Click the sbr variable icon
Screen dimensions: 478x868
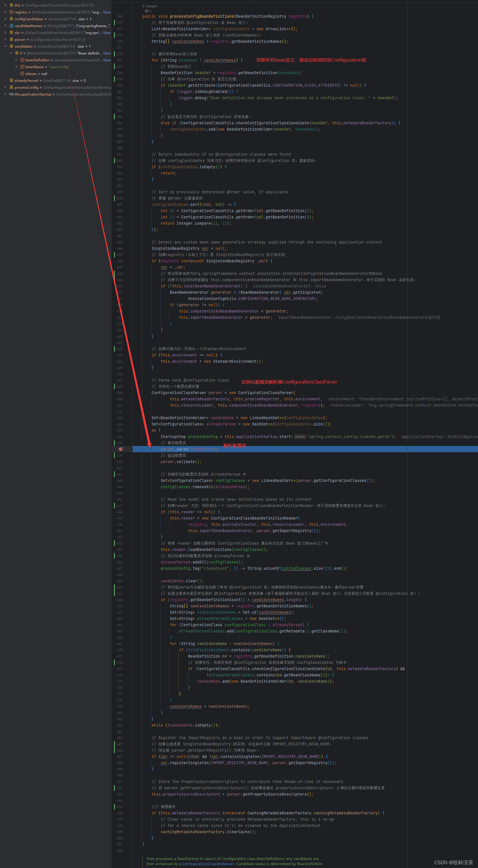[11, 33]
